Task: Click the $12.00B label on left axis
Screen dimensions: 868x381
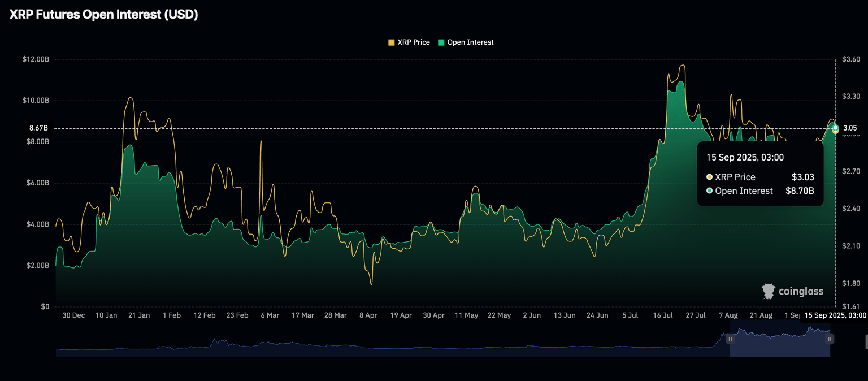Action: click(x=36, y=59)
